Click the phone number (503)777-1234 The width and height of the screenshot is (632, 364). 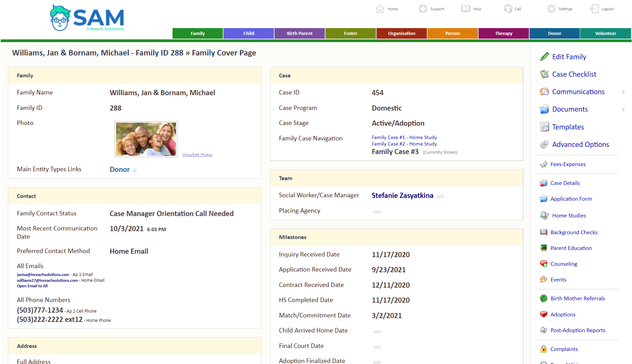[40, 310]
